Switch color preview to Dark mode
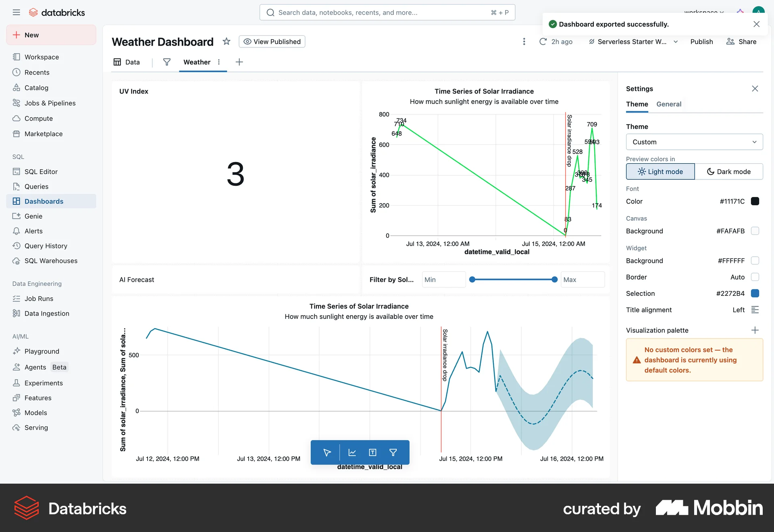 point(729,171)
